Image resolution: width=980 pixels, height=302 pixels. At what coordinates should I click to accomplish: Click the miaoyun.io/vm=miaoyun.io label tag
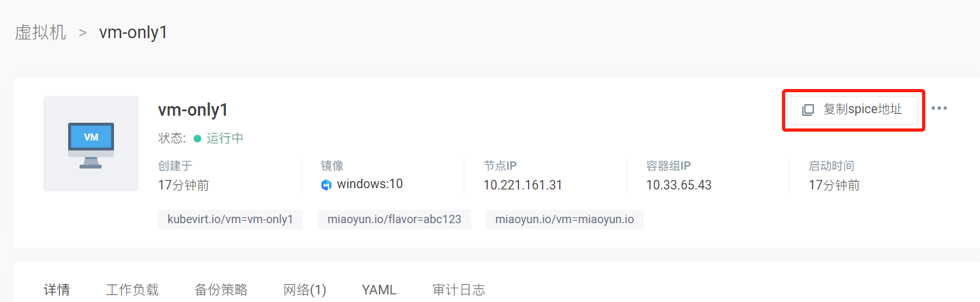pos(565,219)
